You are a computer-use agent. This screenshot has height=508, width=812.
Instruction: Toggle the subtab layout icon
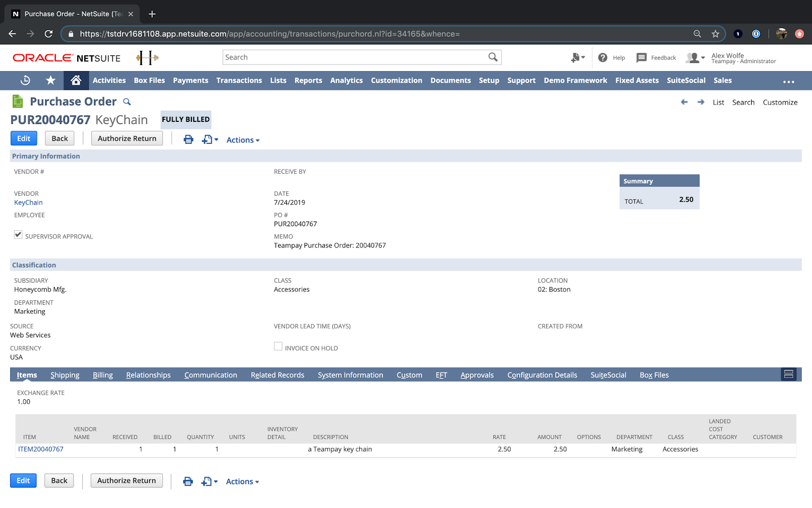pyautogui.click(x=789, y=374)
